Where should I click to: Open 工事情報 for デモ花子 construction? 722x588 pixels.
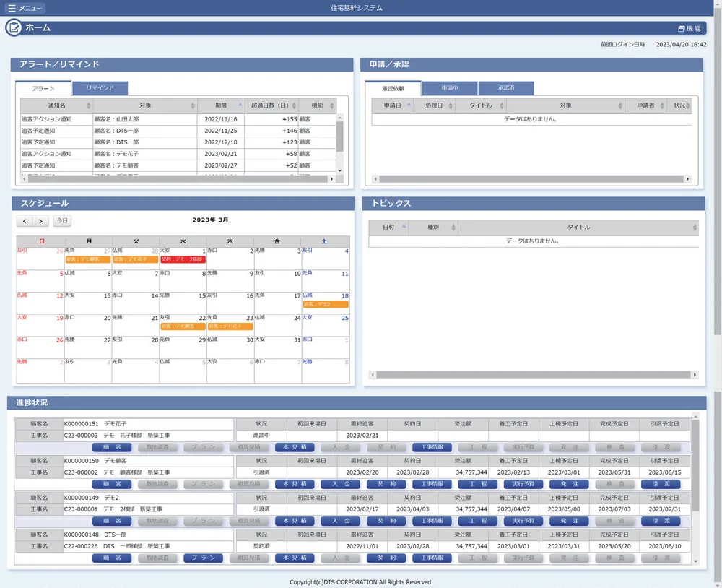tap(432, 447)
